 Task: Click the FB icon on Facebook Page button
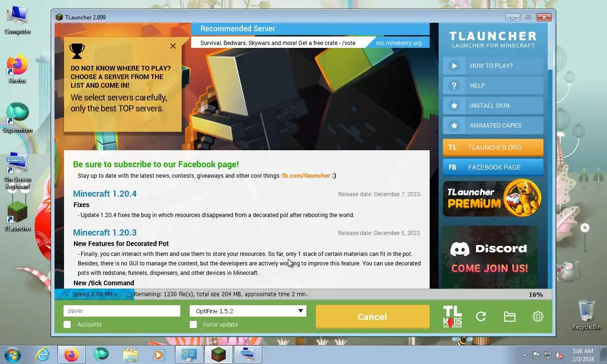point(452,167)
